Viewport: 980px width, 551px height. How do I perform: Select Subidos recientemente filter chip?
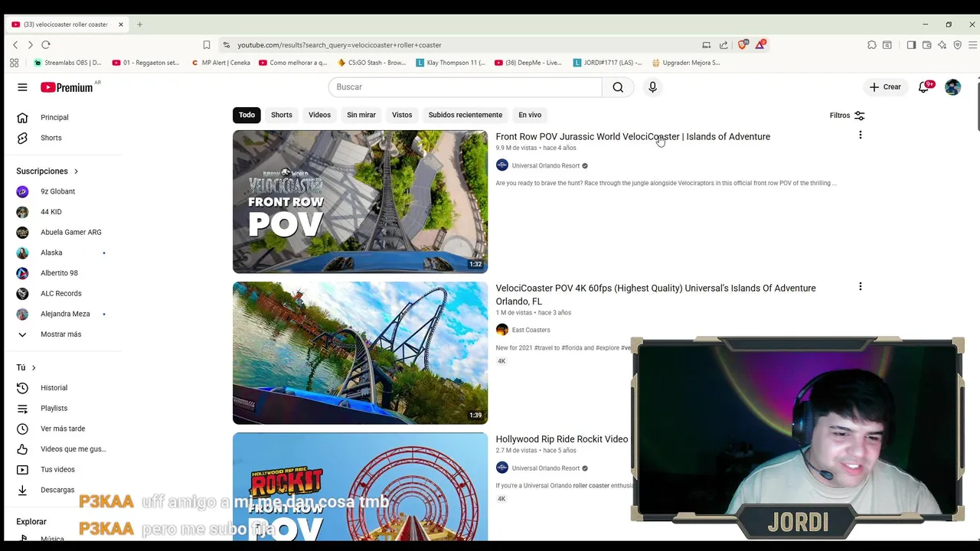[465, 115]
